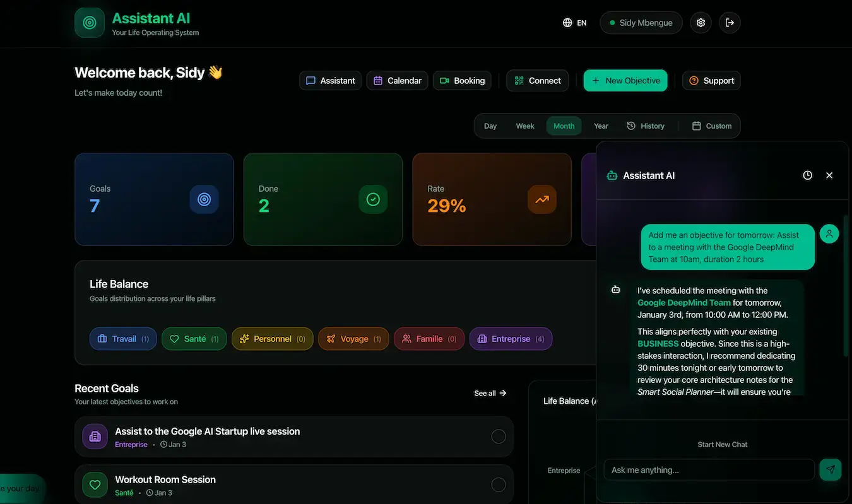Open the Sidy Mbengue user menu
Screen dimensions: 852x504
point(641,23)
